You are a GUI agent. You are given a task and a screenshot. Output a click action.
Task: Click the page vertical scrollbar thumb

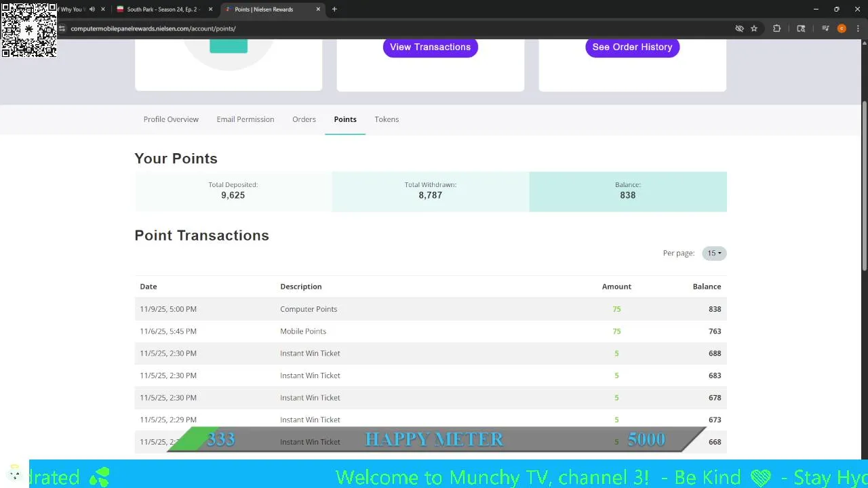point(864,186)
